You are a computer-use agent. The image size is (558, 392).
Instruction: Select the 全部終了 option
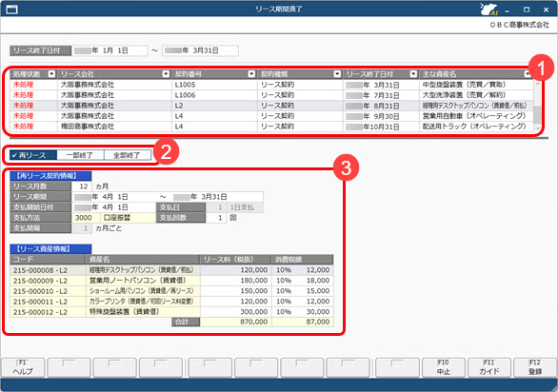[128, 155]
